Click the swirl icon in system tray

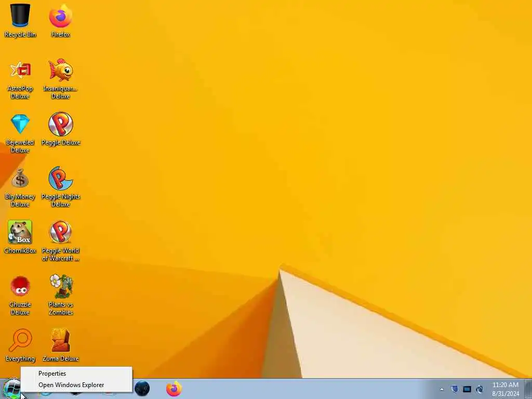(480, 389)
